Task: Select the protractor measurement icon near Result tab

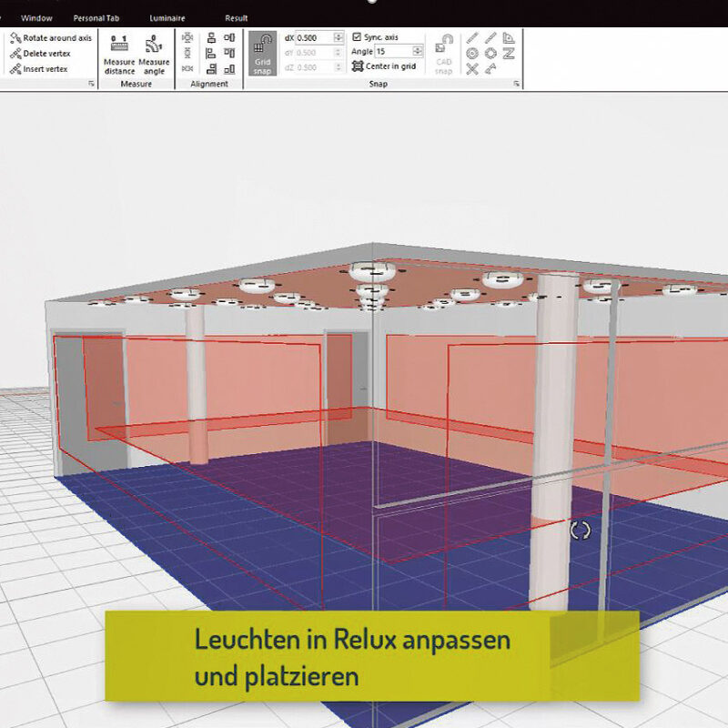Action: click(x=508, y=39)
